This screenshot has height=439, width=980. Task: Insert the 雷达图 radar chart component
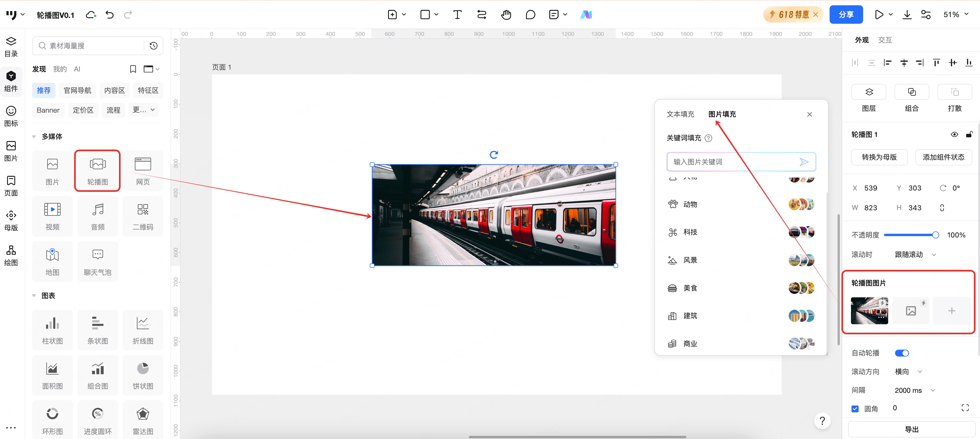[x=143, y=420]
